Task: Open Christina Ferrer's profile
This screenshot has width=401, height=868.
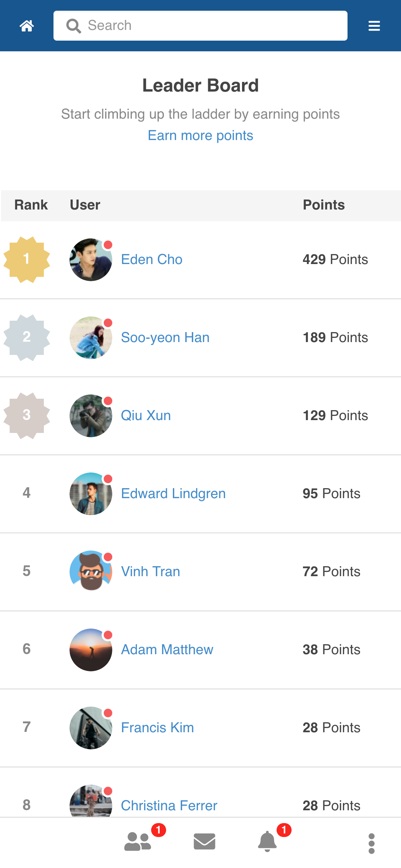Action: [x=169, y=806]
